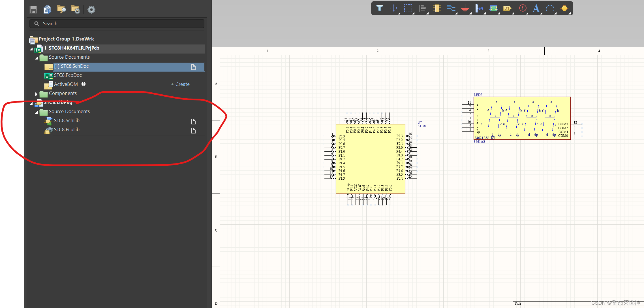Click the ActiveBOM help question mark

pos(84,84)
